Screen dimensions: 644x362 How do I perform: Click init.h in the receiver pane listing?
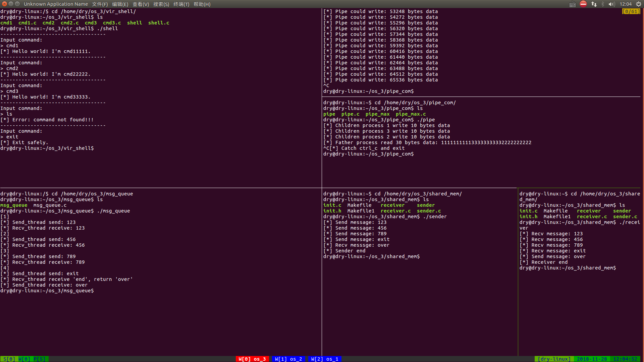click(529, 217)
